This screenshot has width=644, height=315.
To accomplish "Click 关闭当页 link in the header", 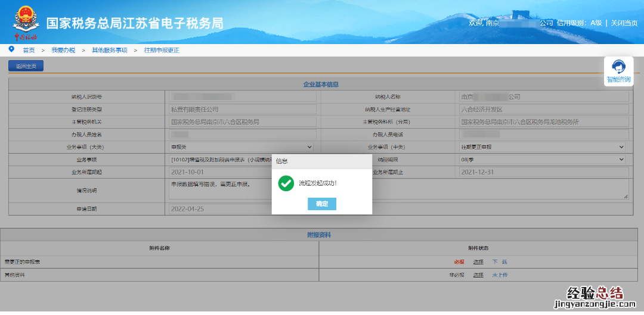I will pos(624,23).
